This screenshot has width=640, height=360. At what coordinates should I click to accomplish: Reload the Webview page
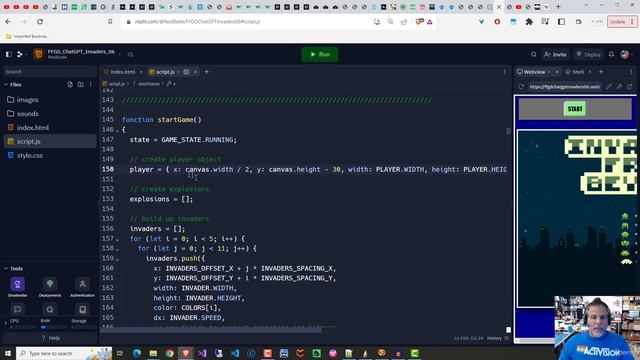pyautogui.click(x=521, y=87)
